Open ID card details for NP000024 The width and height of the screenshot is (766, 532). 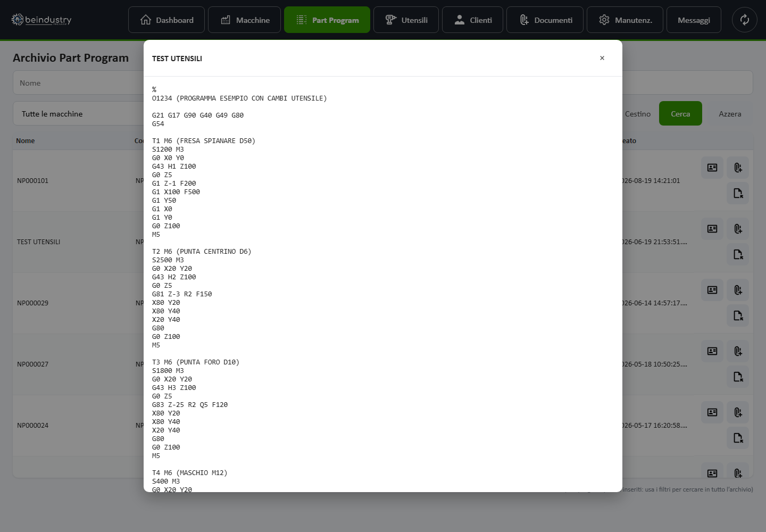[712, 412]
